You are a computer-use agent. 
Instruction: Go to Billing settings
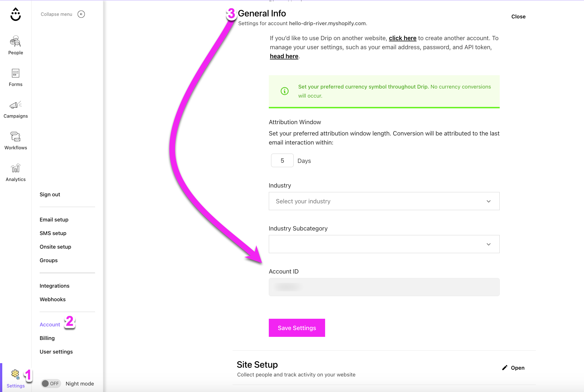pyautogui.click(x=47, y=338)
